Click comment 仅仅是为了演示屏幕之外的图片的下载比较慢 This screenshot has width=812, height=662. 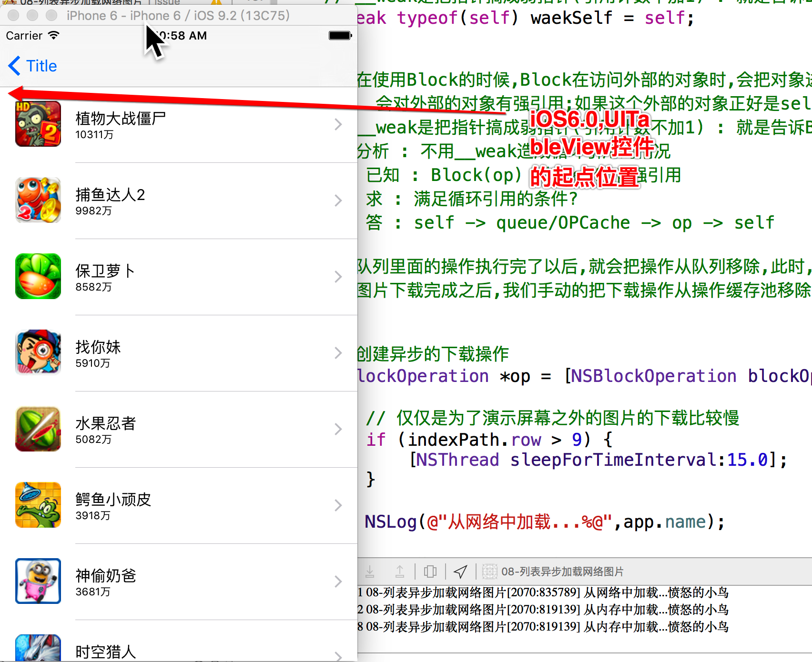[553, 418]
